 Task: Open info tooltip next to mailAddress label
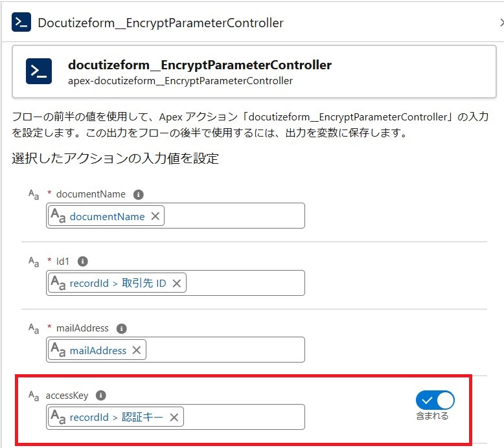pyautogui.click(x=122, y=328)
